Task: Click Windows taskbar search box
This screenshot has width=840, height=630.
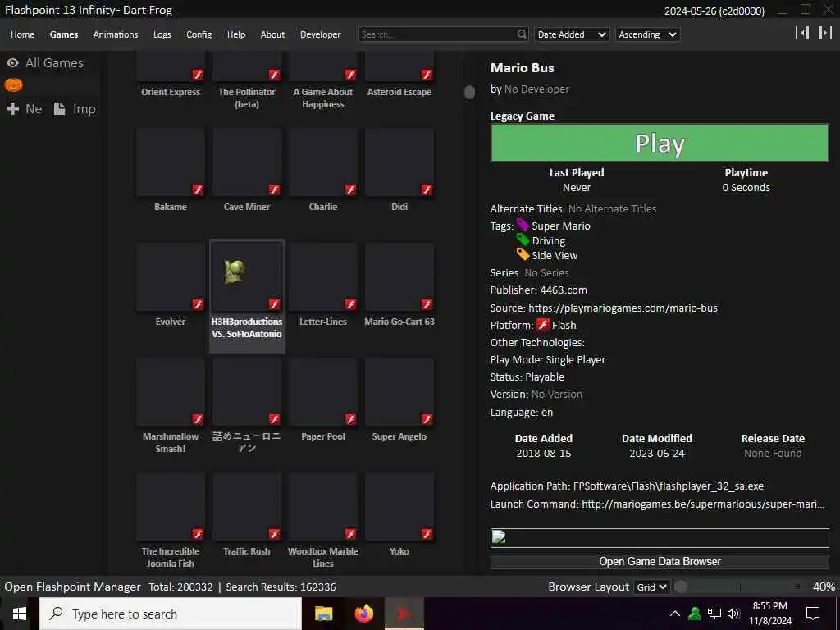Action: (171, 614)
